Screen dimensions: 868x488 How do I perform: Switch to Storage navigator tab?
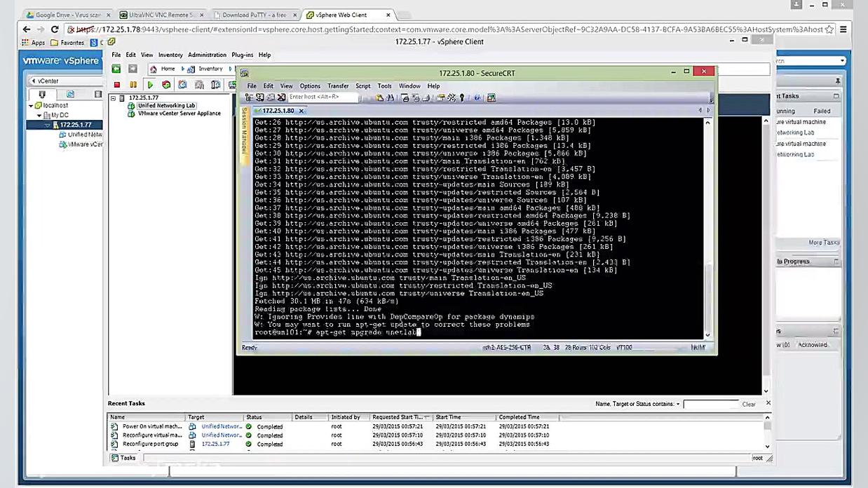point(97,95)
